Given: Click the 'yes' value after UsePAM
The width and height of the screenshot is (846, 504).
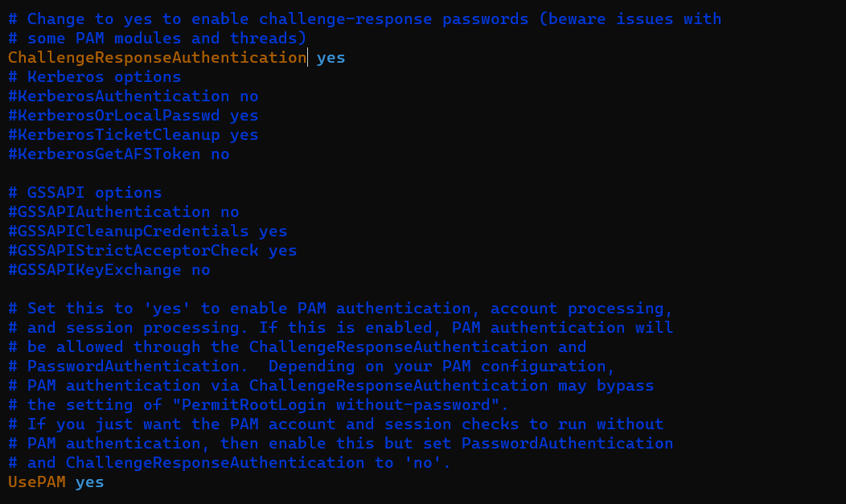Looking at the screenshot, I should pos(89,482).
